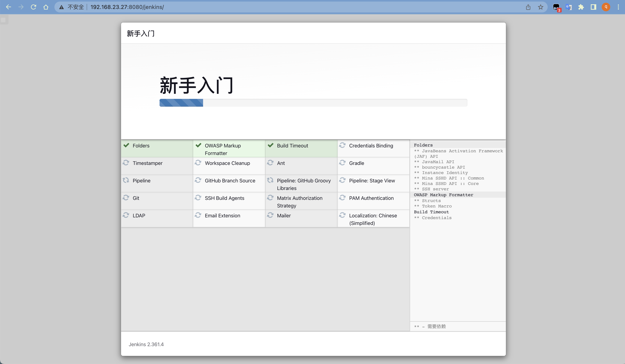Click the OWASP Markup Formatter log heading
The height and width of the screenshot is (364, 625).
click(443, 195)
